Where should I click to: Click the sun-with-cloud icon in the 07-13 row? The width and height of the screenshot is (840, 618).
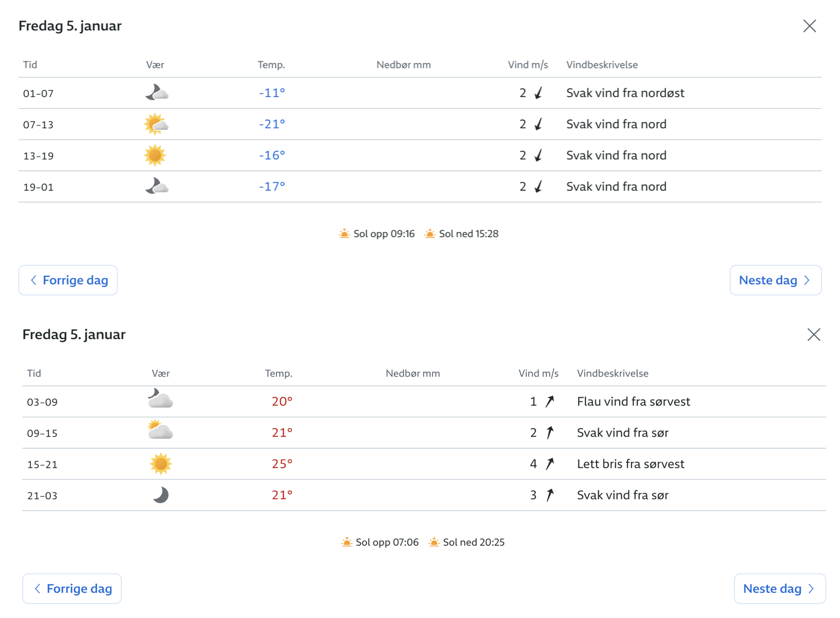(x=156, y=124)
